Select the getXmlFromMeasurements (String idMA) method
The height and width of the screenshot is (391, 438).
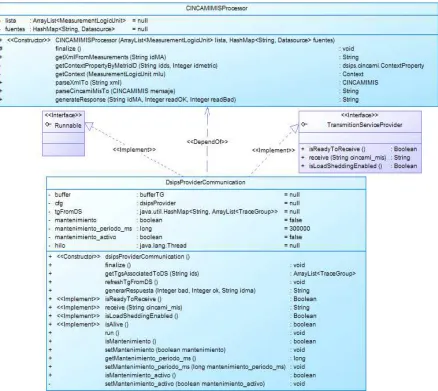pyautogui.click(x=111, y=57)
